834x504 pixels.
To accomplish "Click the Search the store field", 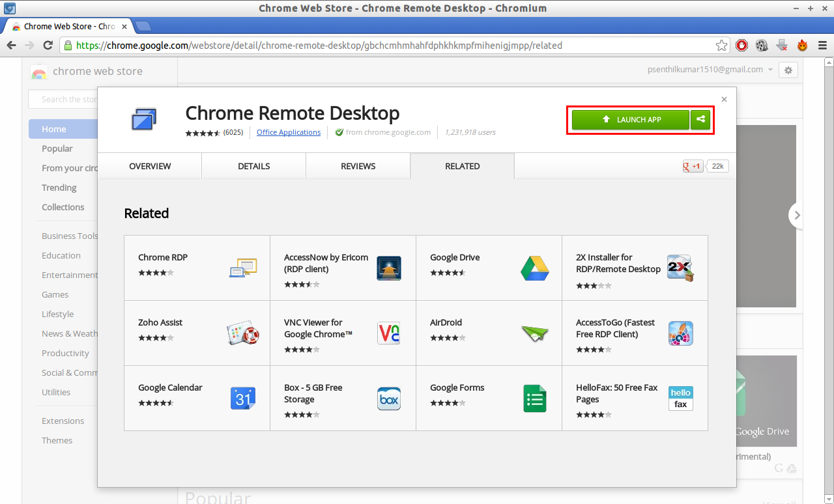I will tap(63, 99).
